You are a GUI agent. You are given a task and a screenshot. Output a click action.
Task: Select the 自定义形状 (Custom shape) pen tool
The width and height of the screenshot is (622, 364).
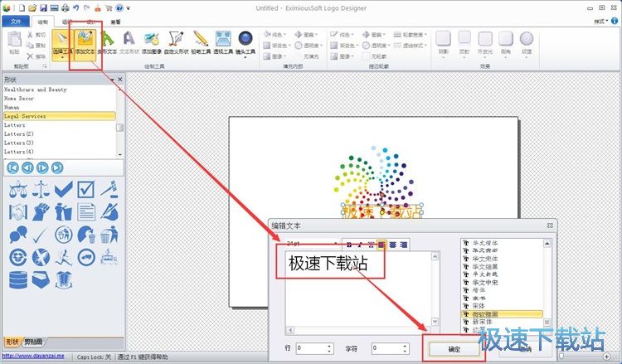click(x=176, y=43)
